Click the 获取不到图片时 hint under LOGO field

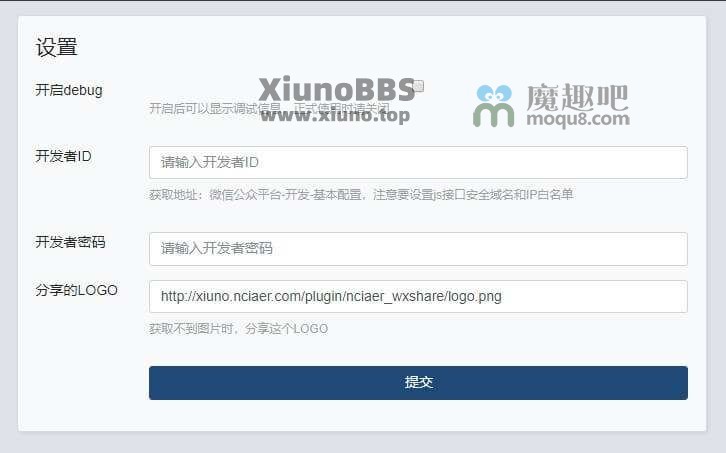click(238, 329)
